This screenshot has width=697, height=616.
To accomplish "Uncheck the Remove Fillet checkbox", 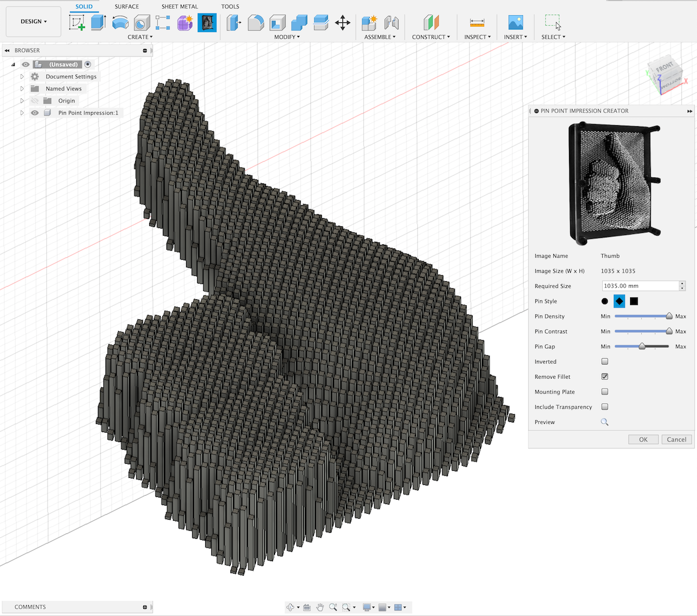I will 604,377.
